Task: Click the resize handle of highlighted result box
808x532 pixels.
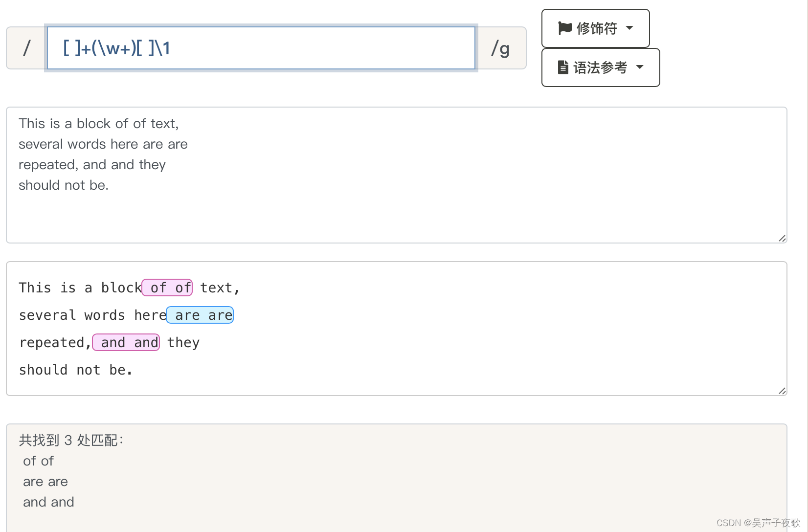Action: tap(782, 391)
